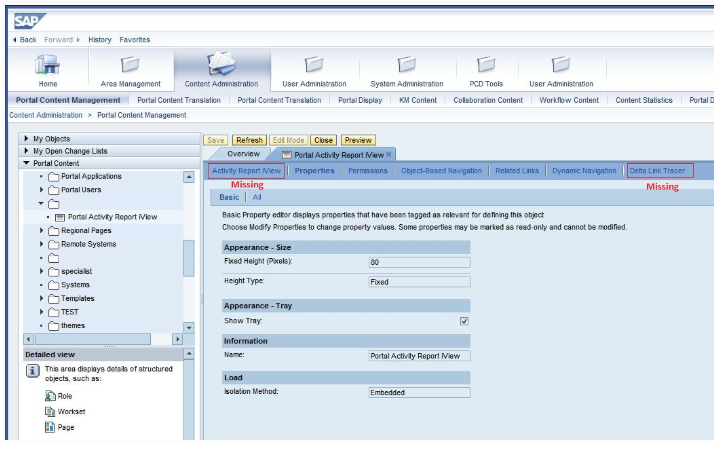Screen dimensions: 721x449
Task: Click Content Administration breadcrumb link
Action: [46, 115]
